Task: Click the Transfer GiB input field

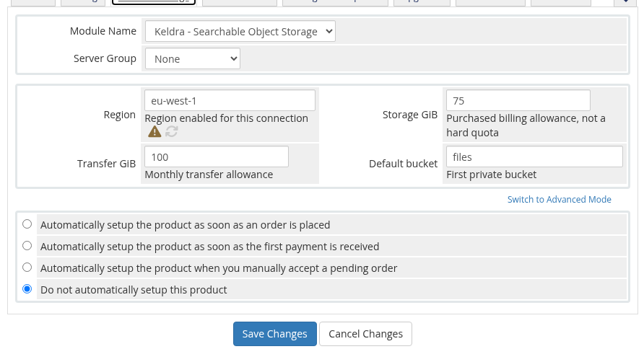Action: 217,156
